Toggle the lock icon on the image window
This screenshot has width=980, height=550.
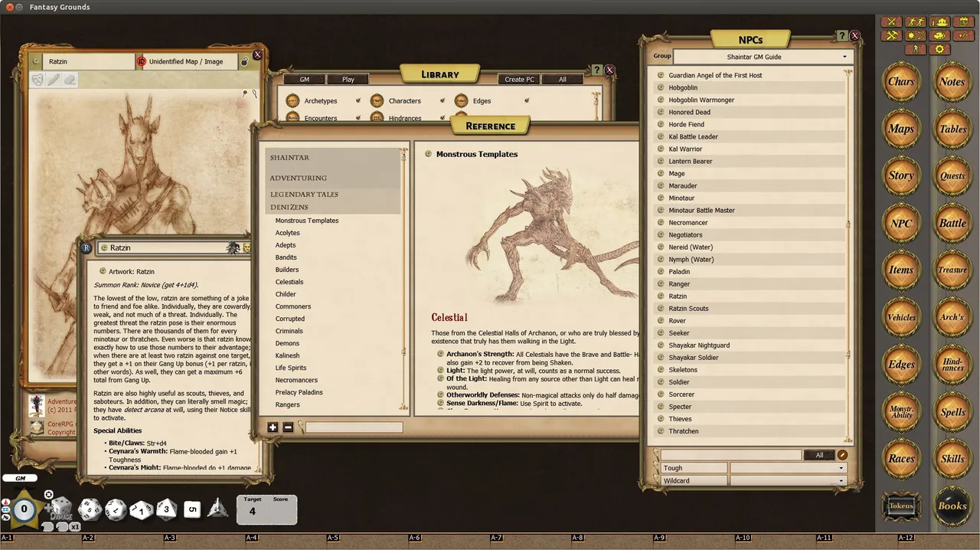tap(244, 62)
